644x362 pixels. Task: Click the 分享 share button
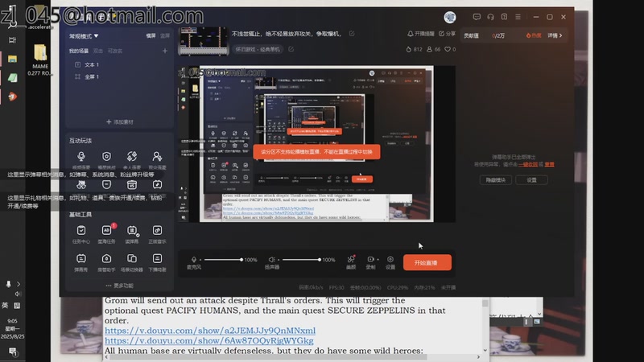(448, 34)
